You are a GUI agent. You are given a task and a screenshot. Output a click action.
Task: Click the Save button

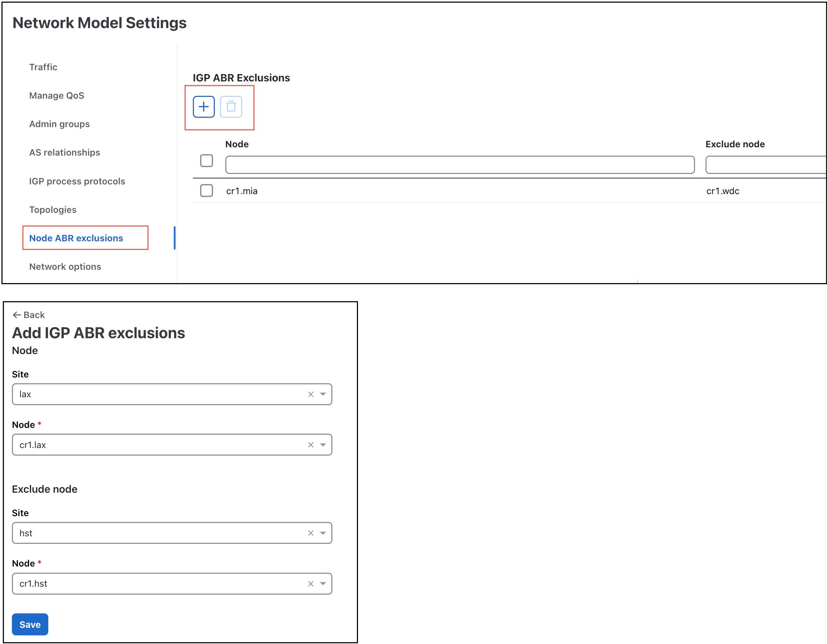coord(30,624)
